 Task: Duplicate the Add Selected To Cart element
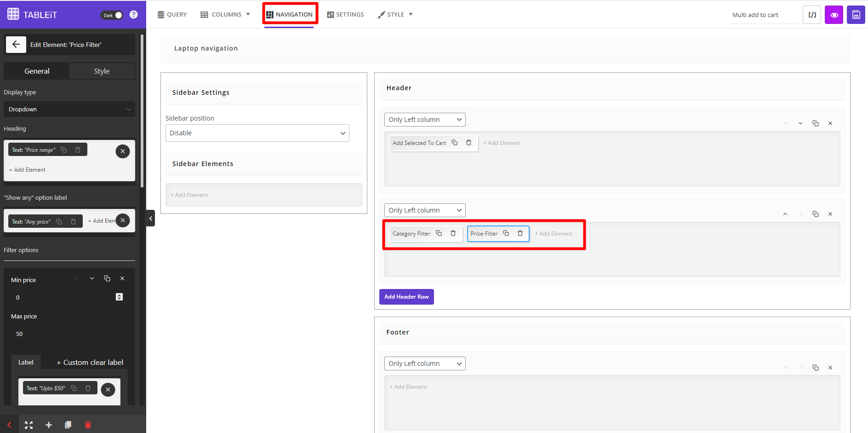pyautogui.click(x=454, y=143)
